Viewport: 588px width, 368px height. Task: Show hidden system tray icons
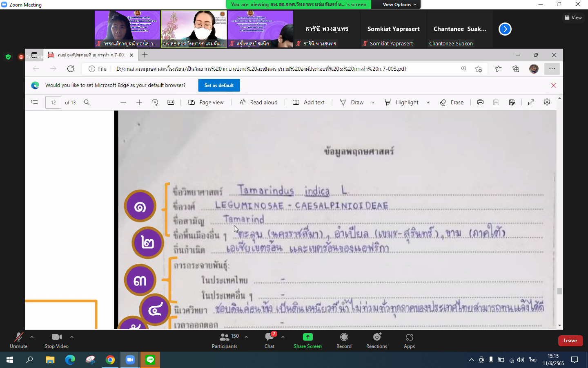(x=472, y=360)
